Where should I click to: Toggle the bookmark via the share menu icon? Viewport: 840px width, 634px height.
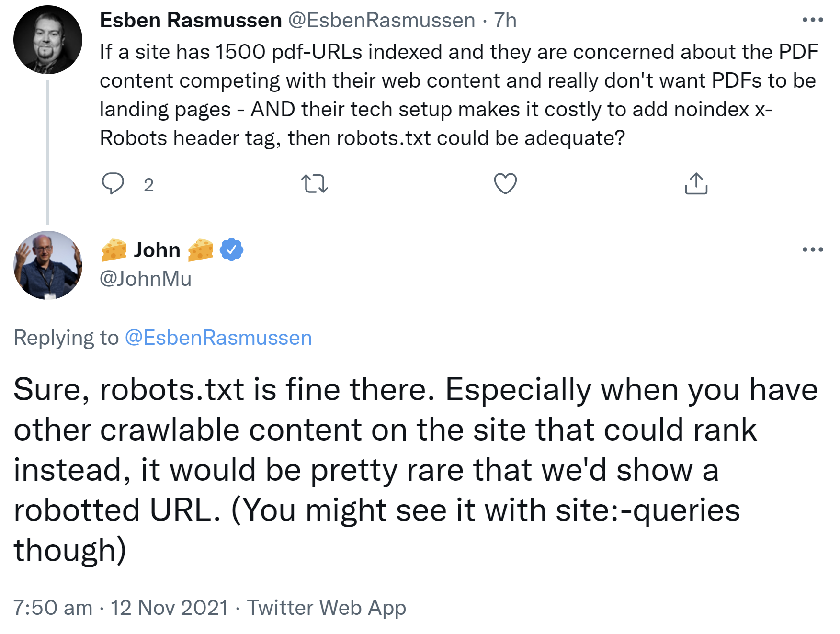(697, 184)
